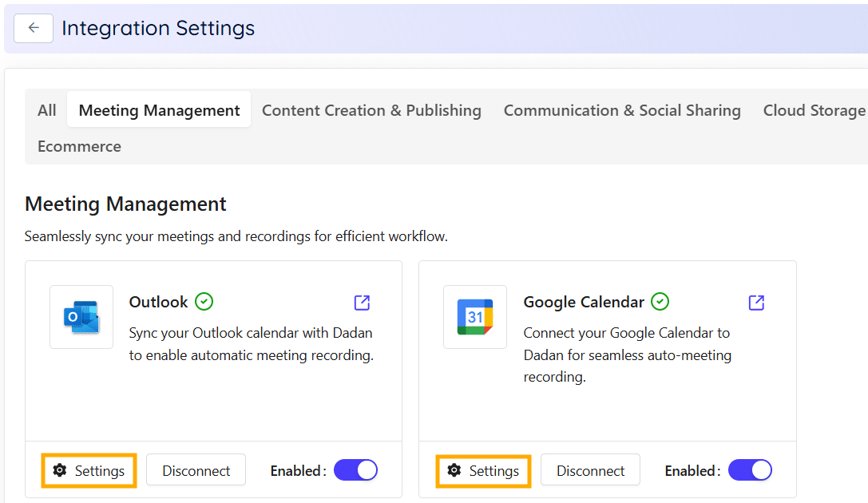Click the back arrow on Integration Settings
This screenshot has height=503, width=868.
pos(33,28)
